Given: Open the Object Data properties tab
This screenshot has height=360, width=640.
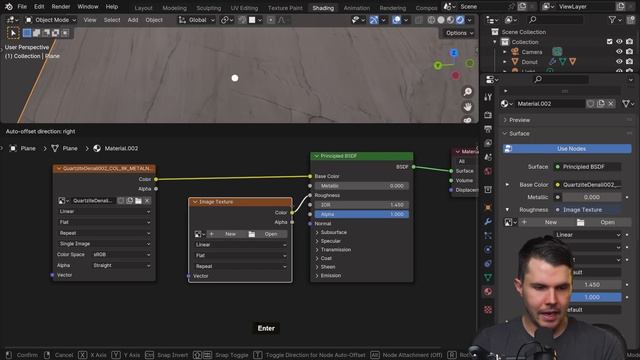Looking at the screenshot, I should (488, 278).
